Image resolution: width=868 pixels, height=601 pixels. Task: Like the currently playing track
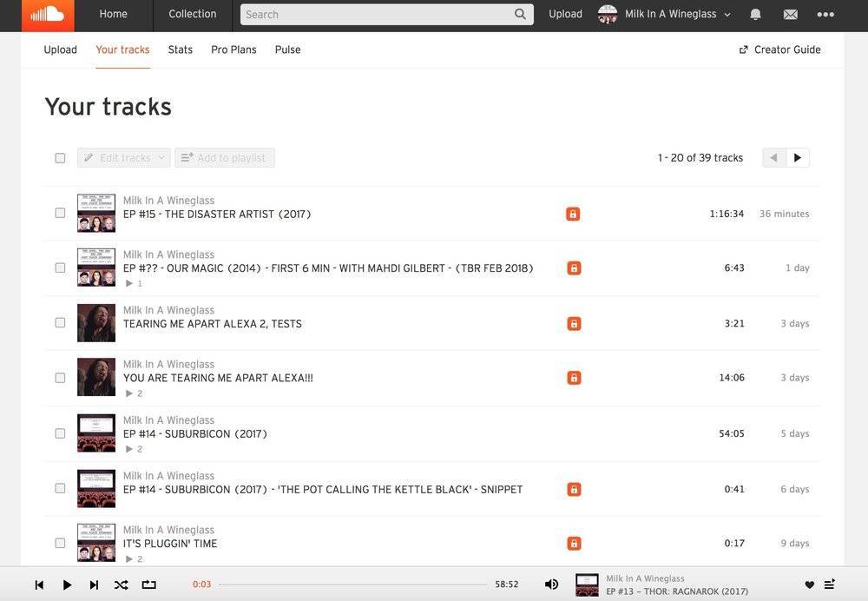point(809,584)
